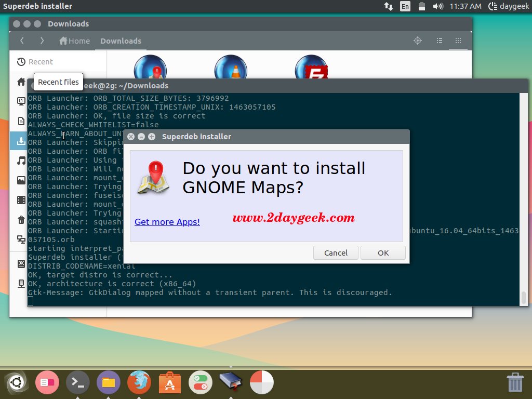
Task: Open Terminal from dock
Action: point(78,382)
